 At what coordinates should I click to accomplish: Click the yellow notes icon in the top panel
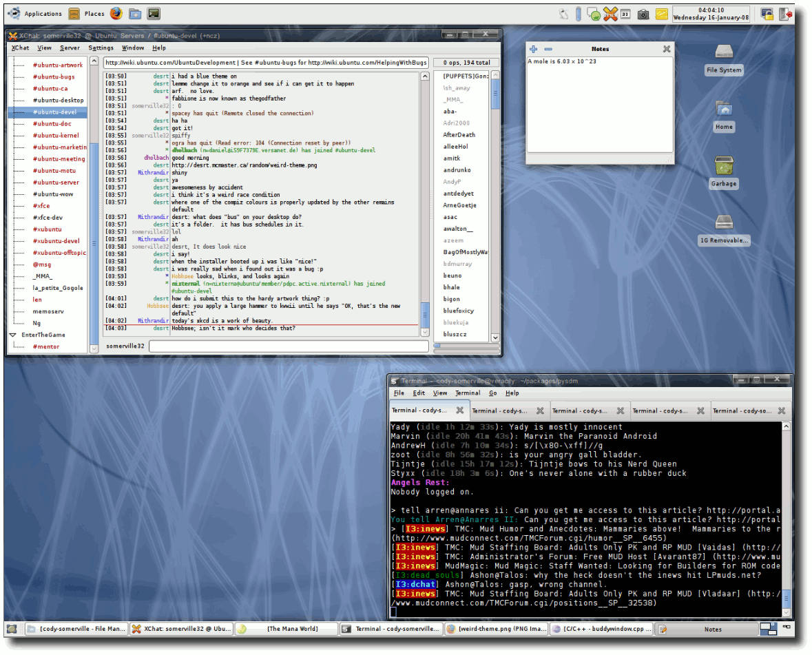(661, 14)
